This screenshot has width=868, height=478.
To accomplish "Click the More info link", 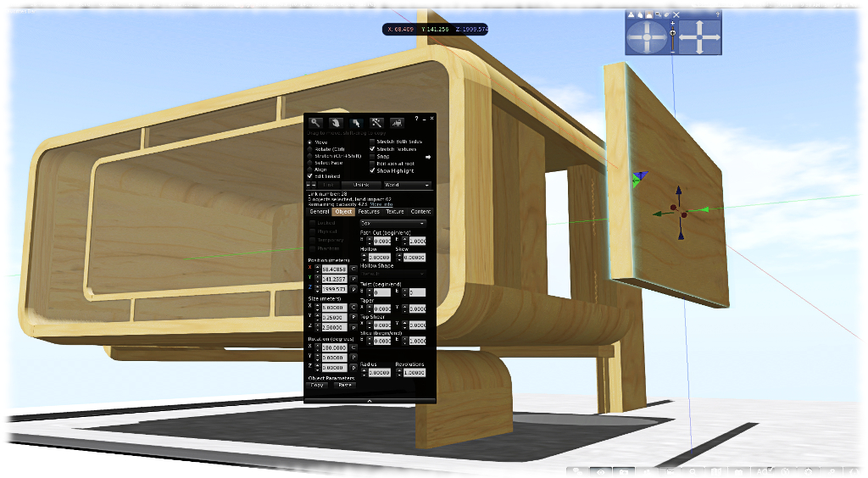I will [381, 204].
